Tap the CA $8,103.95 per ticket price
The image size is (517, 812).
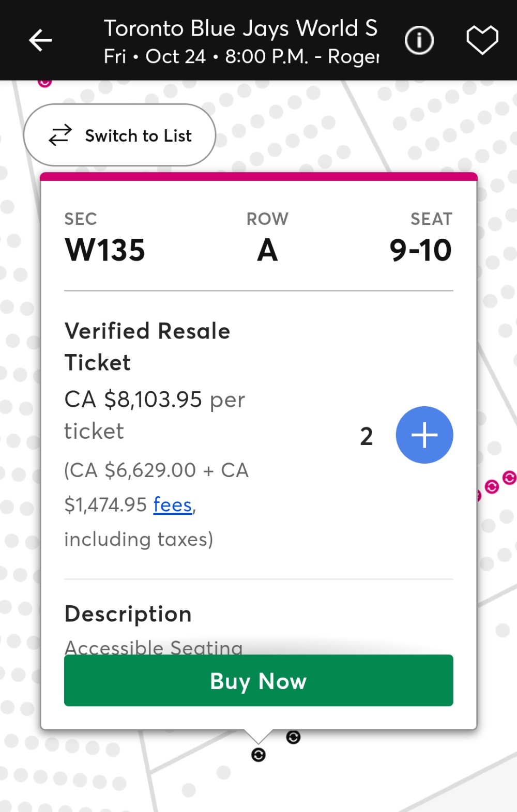[x=155, y=415]
